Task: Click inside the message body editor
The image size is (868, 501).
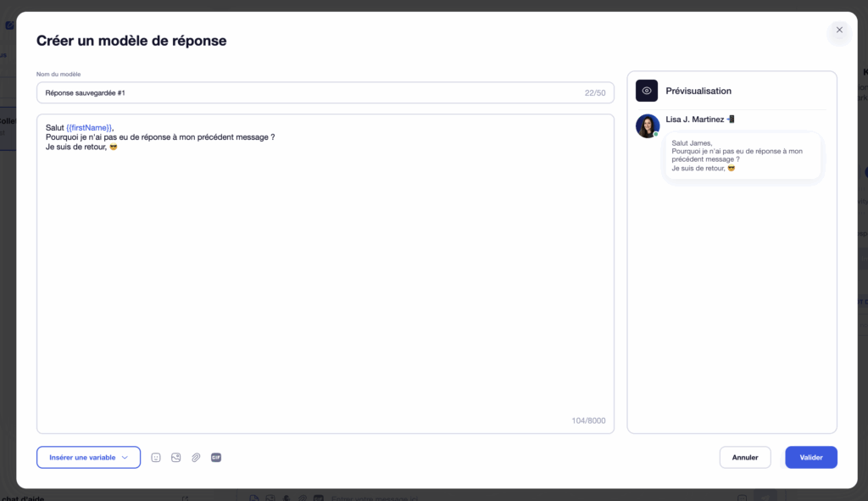Action: click(325, 271)
